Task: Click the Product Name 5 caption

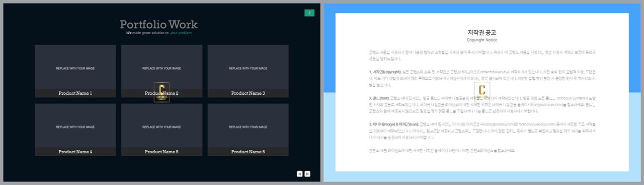Action: coord(162,152)
